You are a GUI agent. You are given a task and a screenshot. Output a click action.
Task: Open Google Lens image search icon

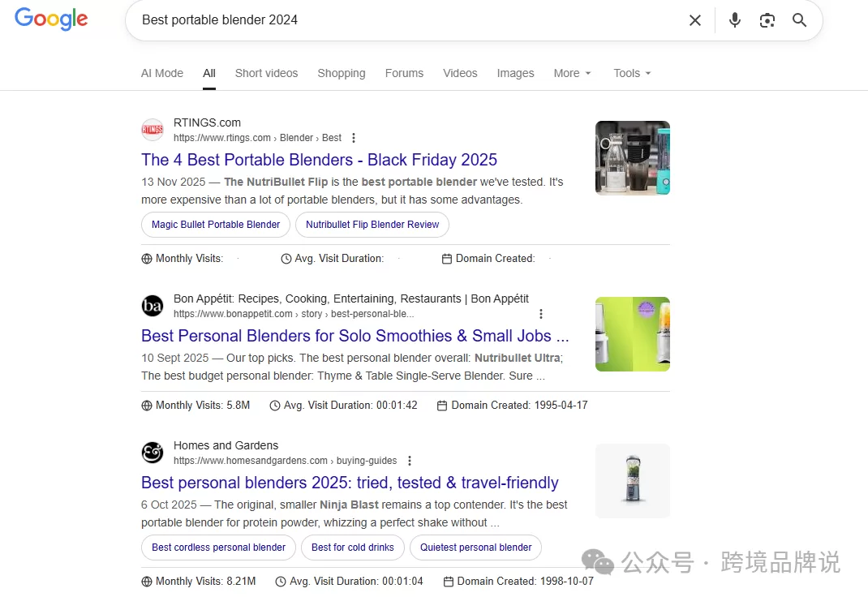767,20
